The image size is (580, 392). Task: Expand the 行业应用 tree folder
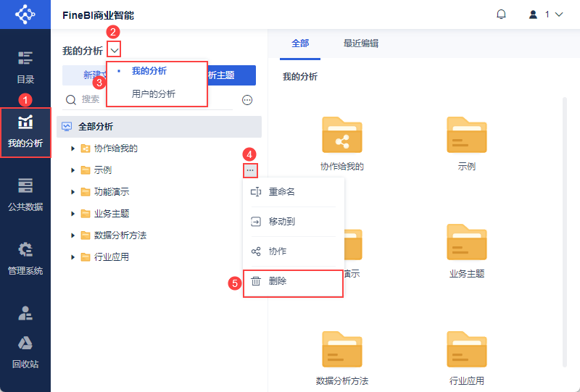73,257
